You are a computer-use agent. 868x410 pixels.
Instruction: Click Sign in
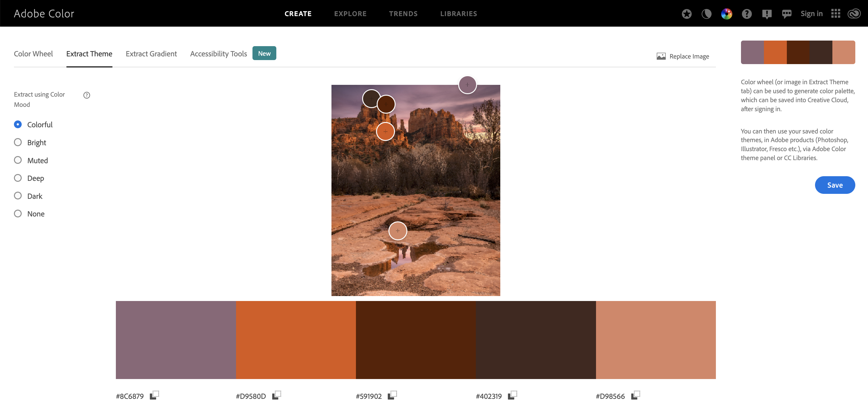coord(811,14)
